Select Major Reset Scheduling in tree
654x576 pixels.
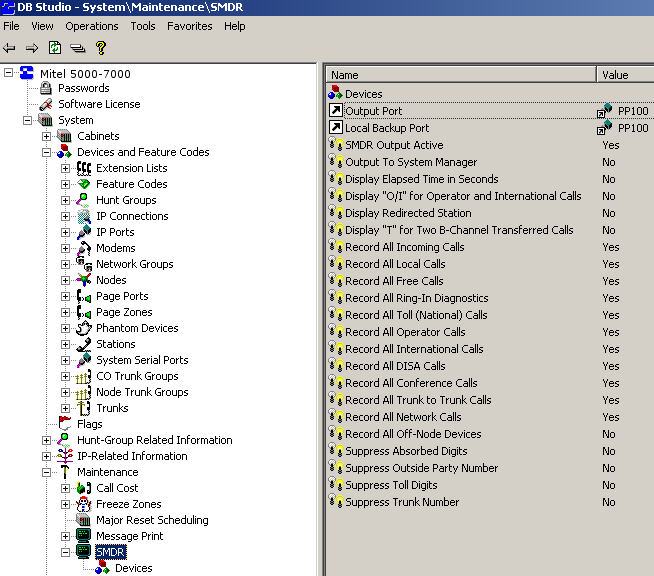(x=152, y=520)
